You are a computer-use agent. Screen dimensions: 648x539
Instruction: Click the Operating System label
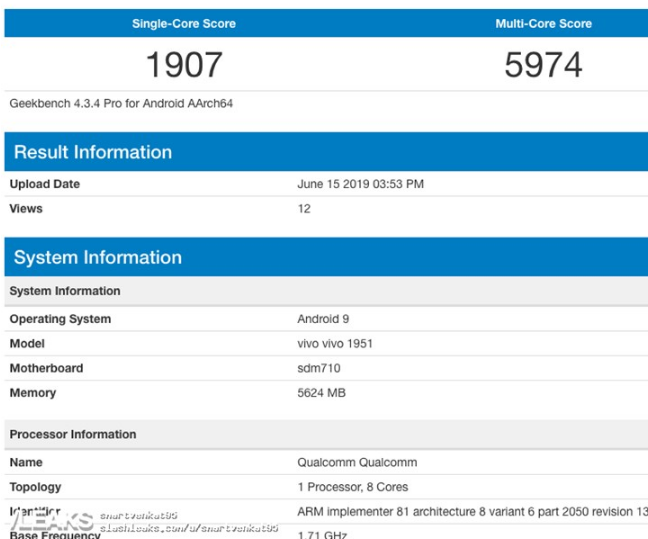tap(60, 319)
